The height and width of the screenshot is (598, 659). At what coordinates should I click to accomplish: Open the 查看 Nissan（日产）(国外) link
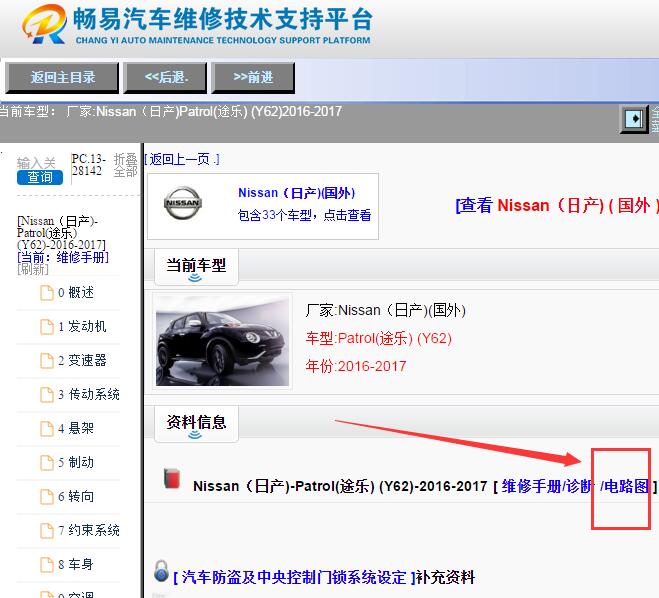[x=557, y=205]
